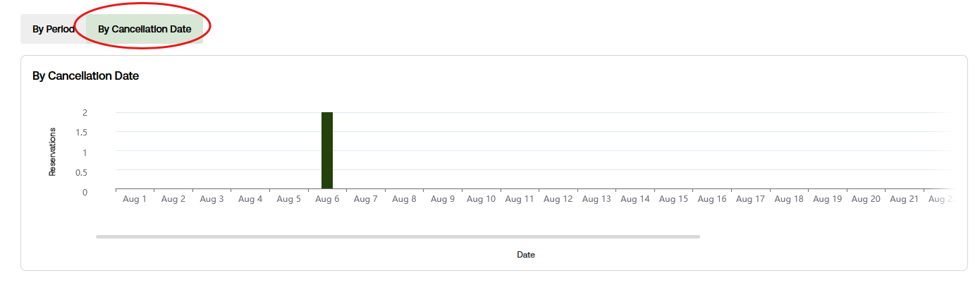980x295 pixels.
Task: Click the Aug 12 date label
Action: [558, 199]
